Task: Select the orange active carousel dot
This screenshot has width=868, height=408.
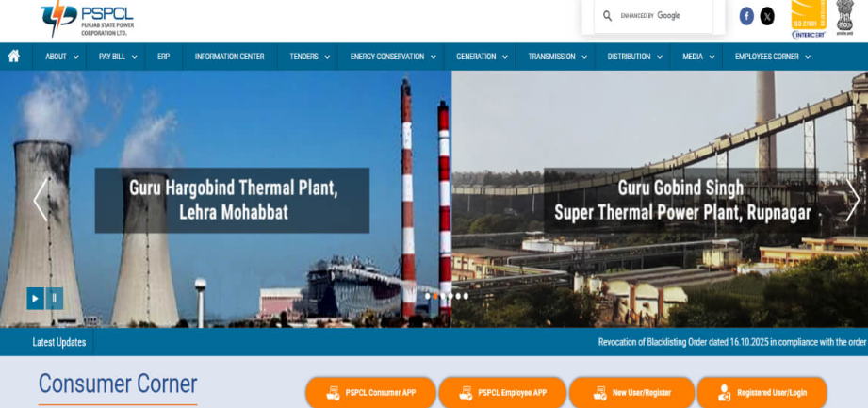Action: 435,296
